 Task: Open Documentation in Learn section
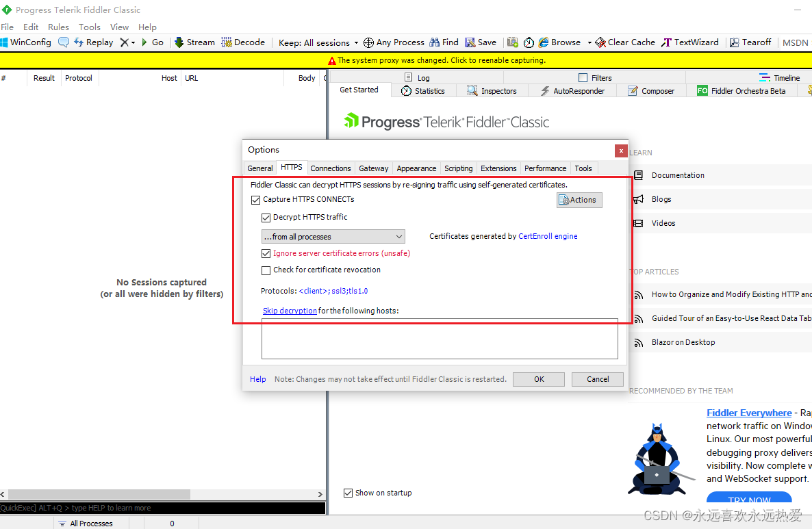pos(677,175)
